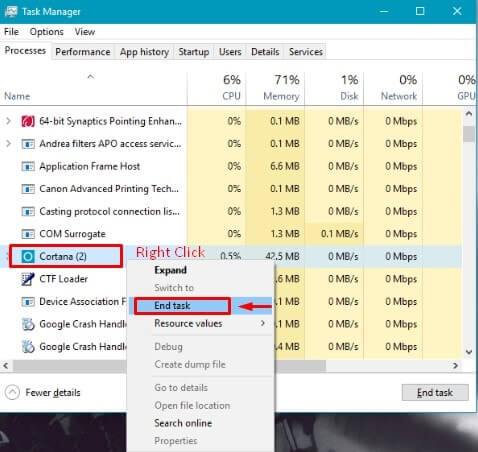Select the CTF Loader process name

coord(64,279)
